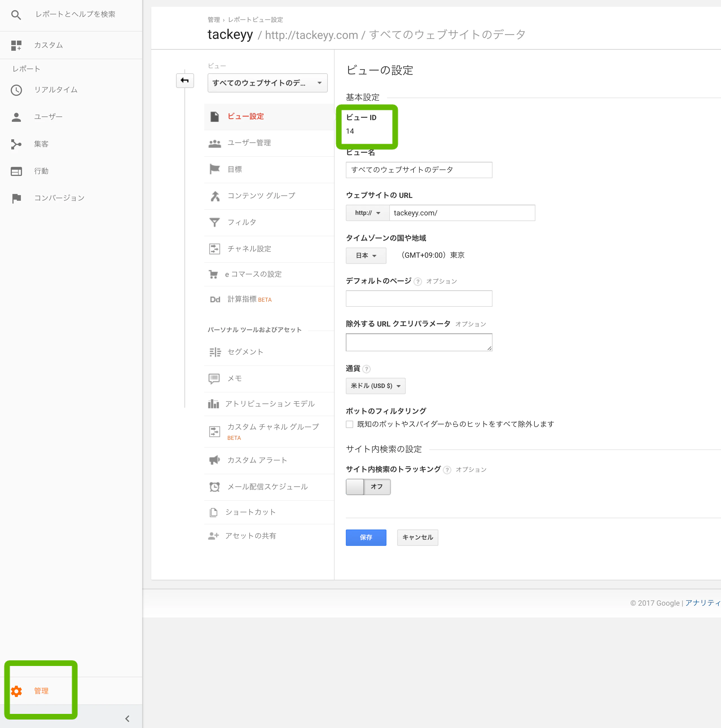
Task: Click the ビュー ID value 14
Action: pos(350,131)
